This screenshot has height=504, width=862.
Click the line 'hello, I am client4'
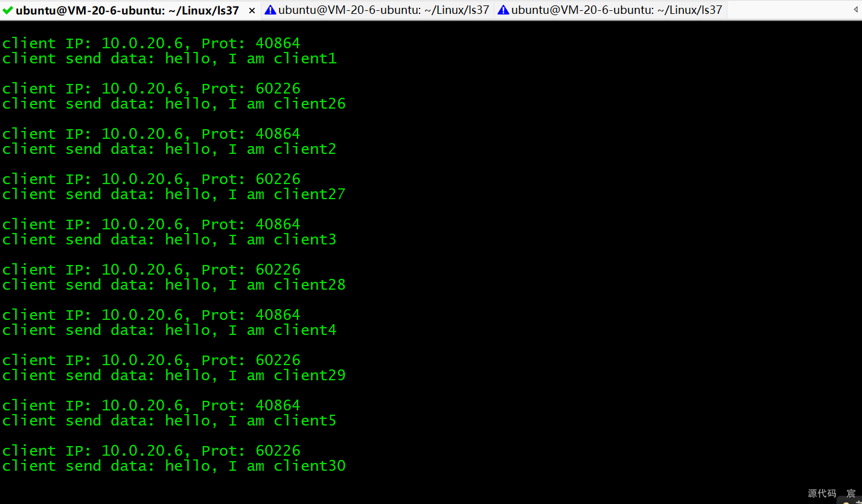pos(169,330)
